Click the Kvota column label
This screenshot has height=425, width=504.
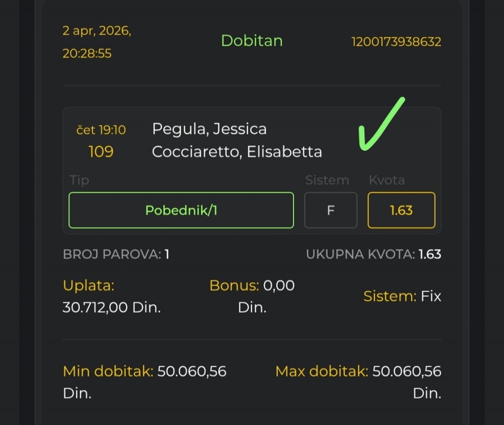[386, 180]
